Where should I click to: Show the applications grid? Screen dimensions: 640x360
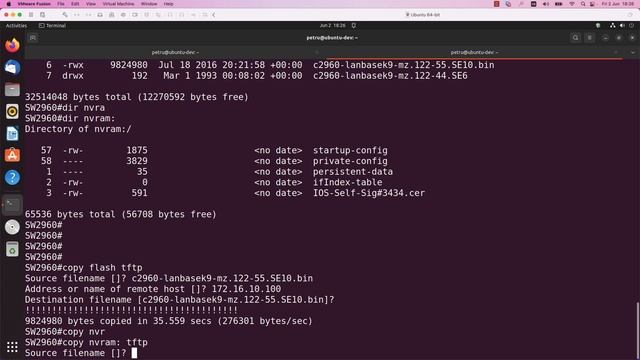tap(12, 347)
